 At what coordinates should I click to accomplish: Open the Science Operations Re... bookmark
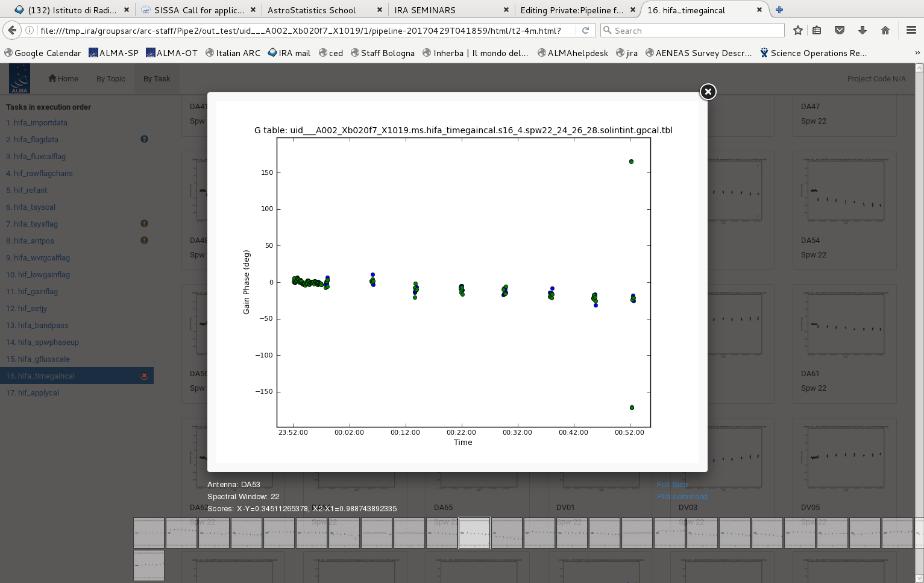814,53
